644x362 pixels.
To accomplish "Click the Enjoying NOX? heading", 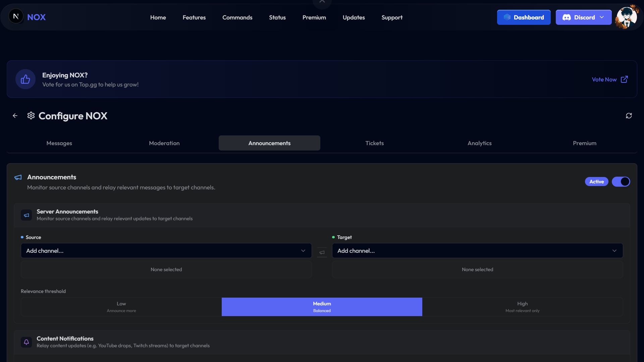I will tap(65, 75).
